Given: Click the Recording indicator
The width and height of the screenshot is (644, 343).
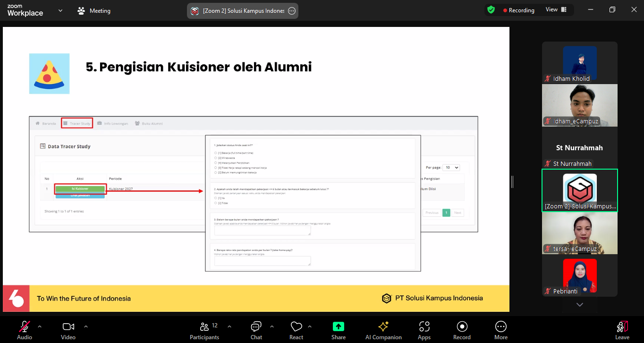Looking at the screenshot, I should [519, 10].
